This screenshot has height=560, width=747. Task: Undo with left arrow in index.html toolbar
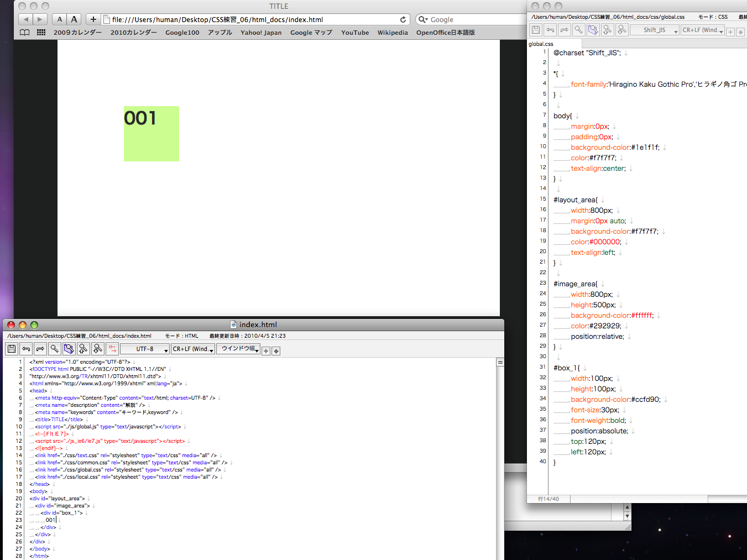pyautogui.click(x=26, y=349)
